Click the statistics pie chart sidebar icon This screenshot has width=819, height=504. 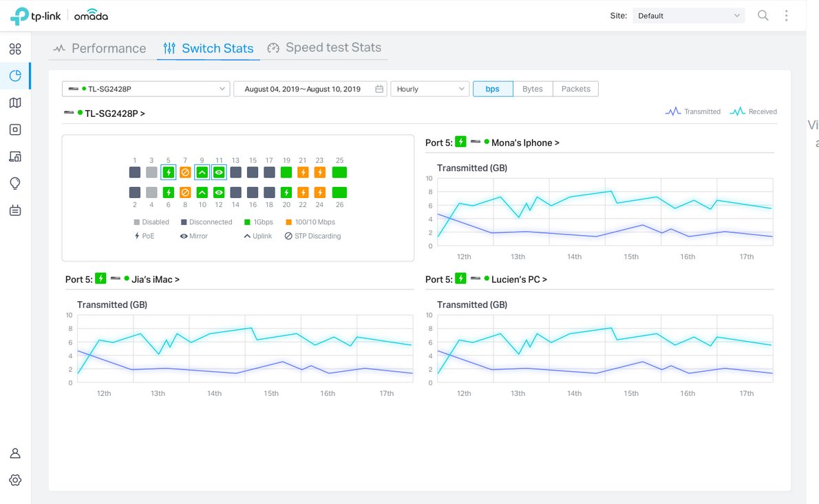tap(15, 76)
